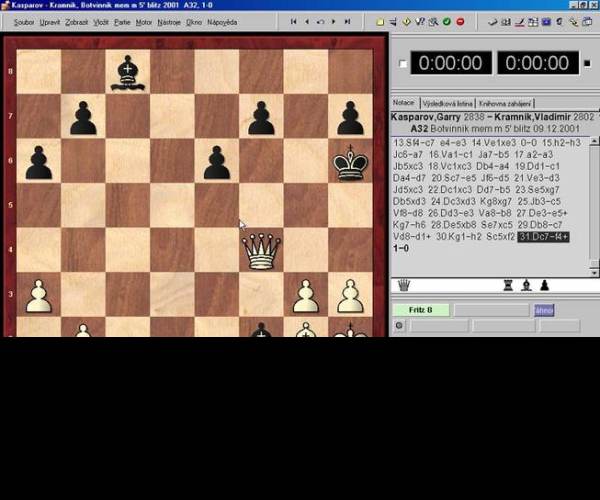Click the database window icon
Screen dimensions: 600x500
point(587,22)
